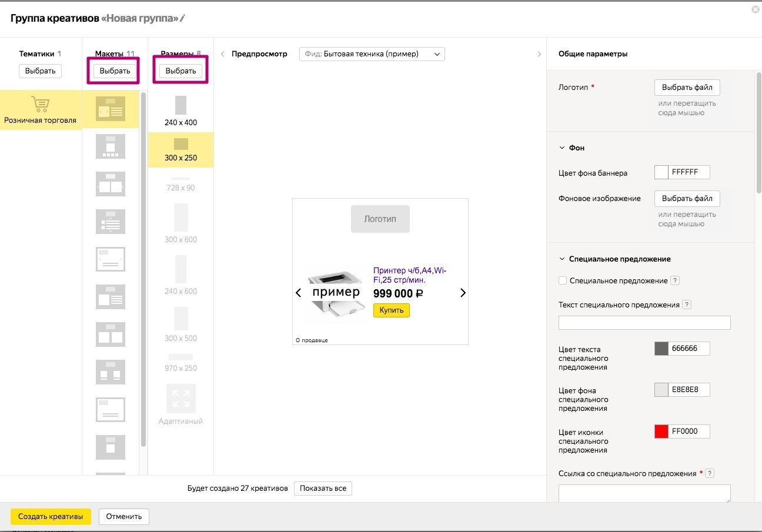Viewport: 762px width, 532px height.
Task: Click the pencil icon to rename group
Action: pyautogui.click(x=183, y=18)
